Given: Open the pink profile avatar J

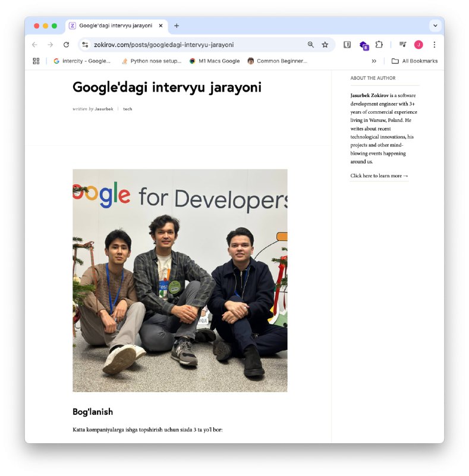Looking at the screenshot, I should (418, 45).
